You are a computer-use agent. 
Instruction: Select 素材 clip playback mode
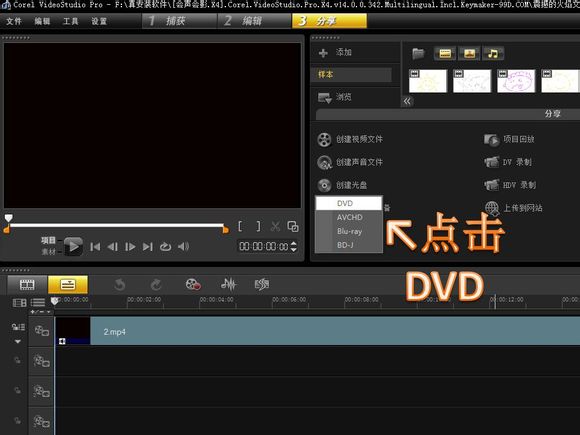click(x=48, y=252)
